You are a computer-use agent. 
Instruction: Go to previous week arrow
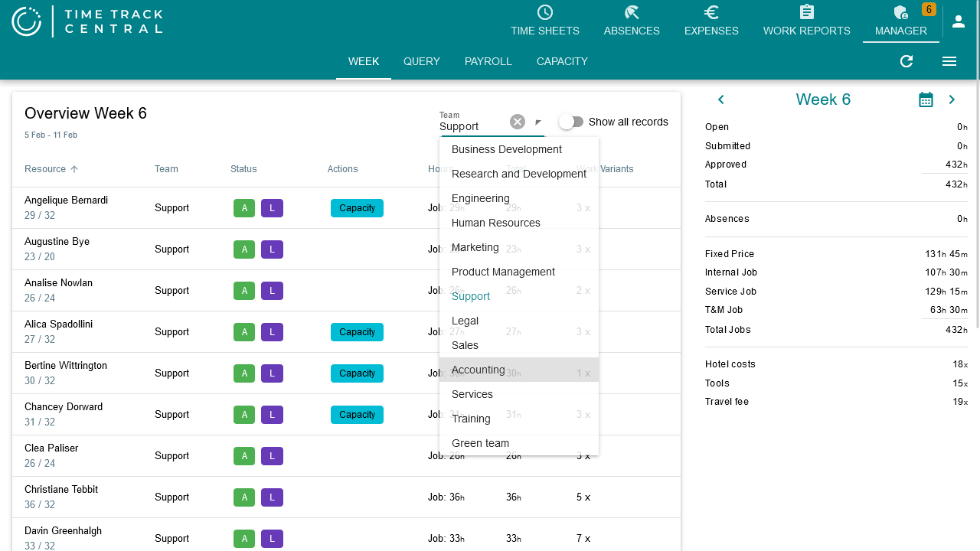[720, 99]
